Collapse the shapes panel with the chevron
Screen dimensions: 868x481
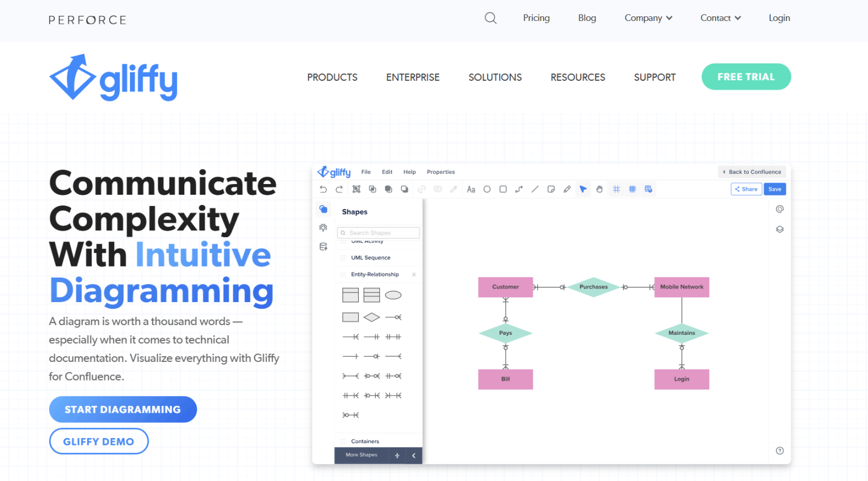(x=414, y=455)
